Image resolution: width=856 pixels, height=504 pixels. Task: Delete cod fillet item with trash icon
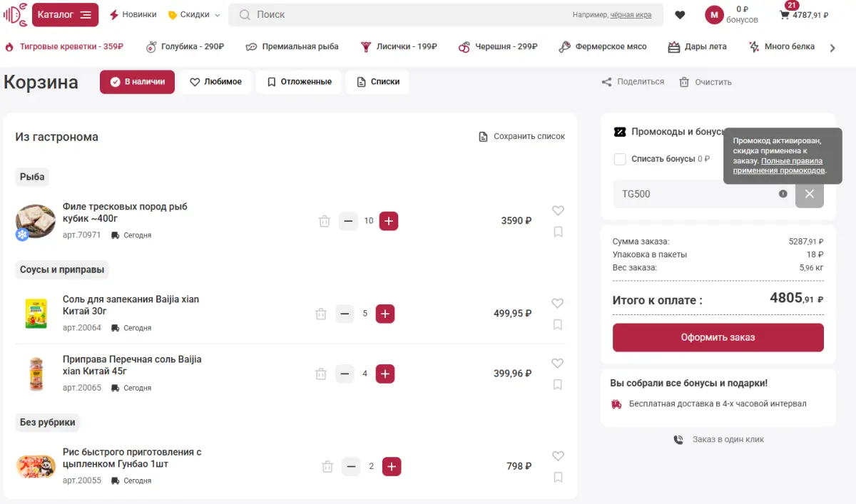(x=325, y=221)
